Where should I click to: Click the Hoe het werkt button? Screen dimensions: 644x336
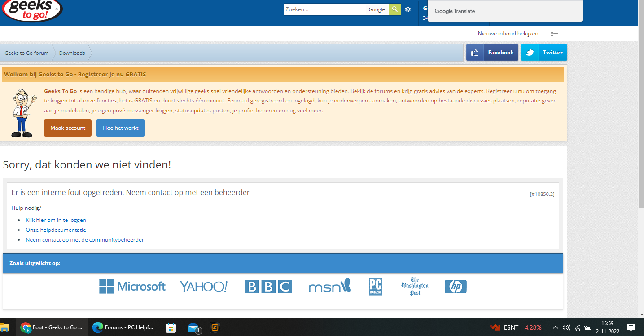pyautogui.click(x=121, y=128)
